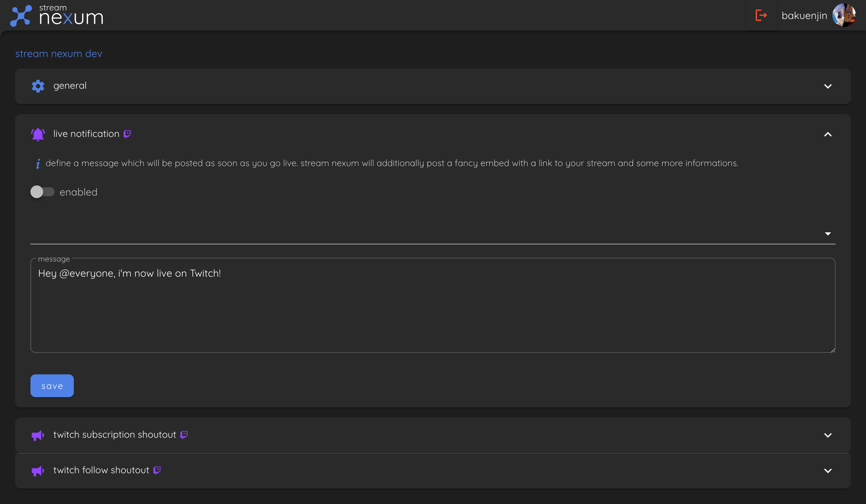
Task: Click the Twitch icon beside live notification
Action: (127, 134)
